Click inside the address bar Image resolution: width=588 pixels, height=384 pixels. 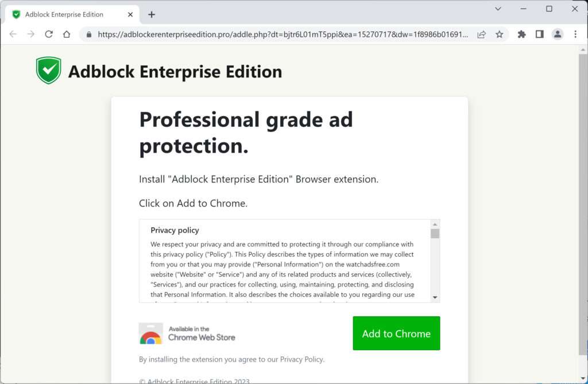(258, 34)
